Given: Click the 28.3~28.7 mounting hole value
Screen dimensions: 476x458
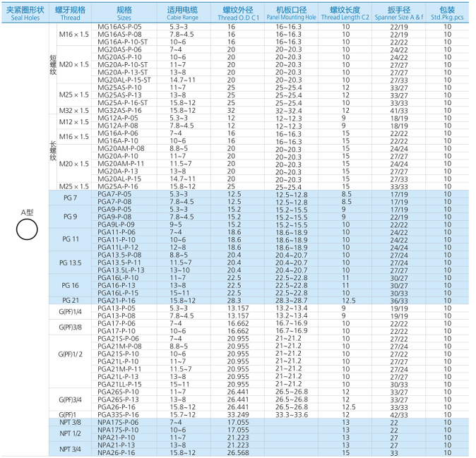Looking at the screenshot, I should 292,301.
